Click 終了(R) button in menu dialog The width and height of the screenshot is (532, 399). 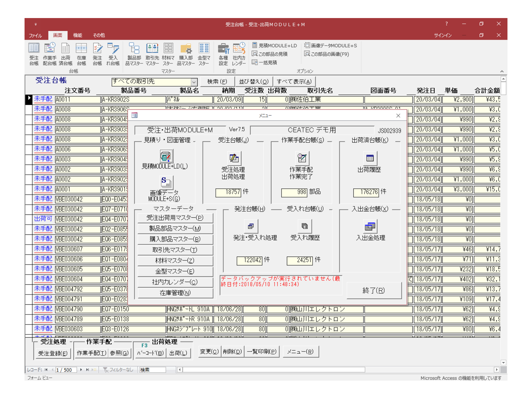(374, 290)
